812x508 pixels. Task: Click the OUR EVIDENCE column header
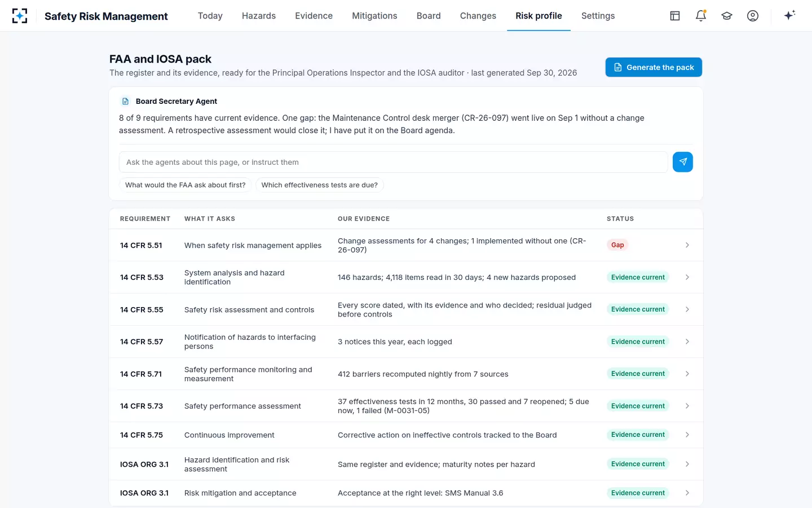click(x=364, y=219)
